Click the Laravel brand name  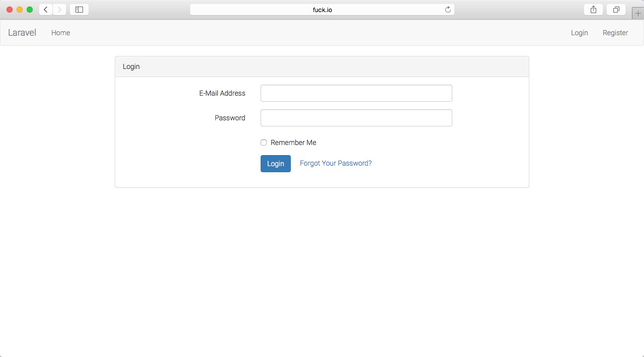tap(22, 32)
